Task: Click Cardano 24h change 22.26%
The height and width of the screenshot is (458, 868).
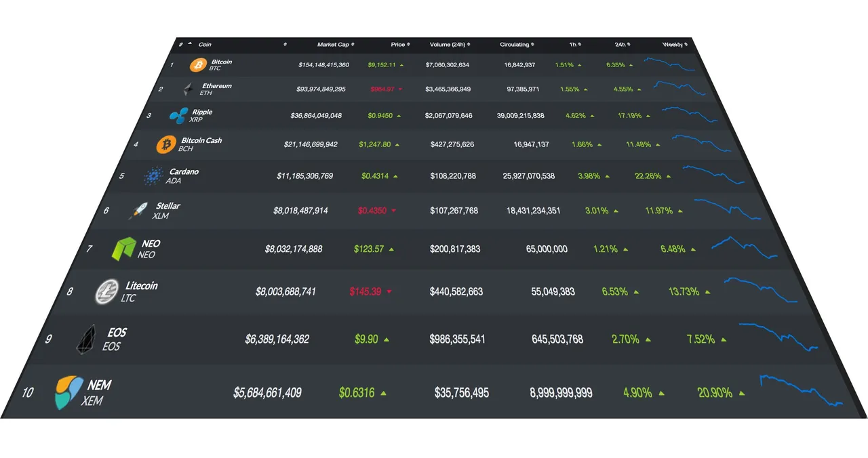Action: [648, 176]
